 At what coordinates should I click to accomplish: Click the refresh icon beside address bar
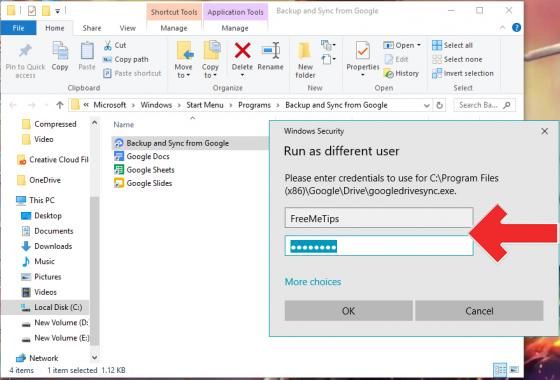(x=439, y=105)
